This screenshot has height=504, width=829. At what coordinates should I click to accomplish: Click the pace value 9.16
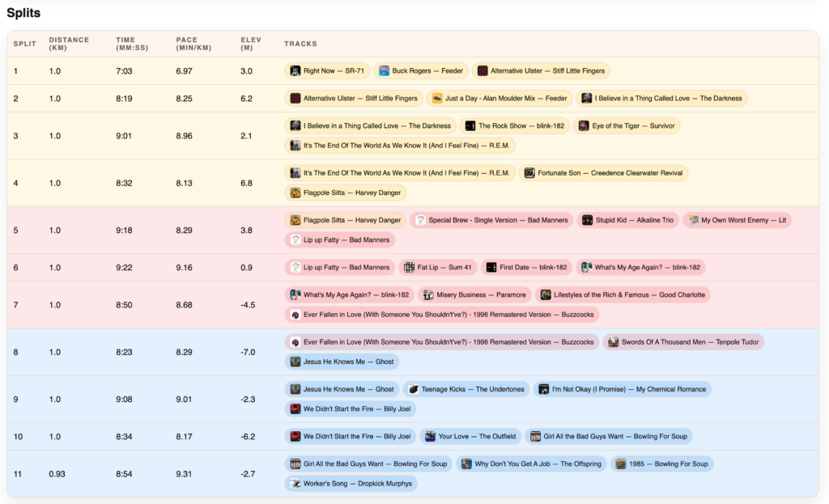pyautogui.click(x=184, y=267)
